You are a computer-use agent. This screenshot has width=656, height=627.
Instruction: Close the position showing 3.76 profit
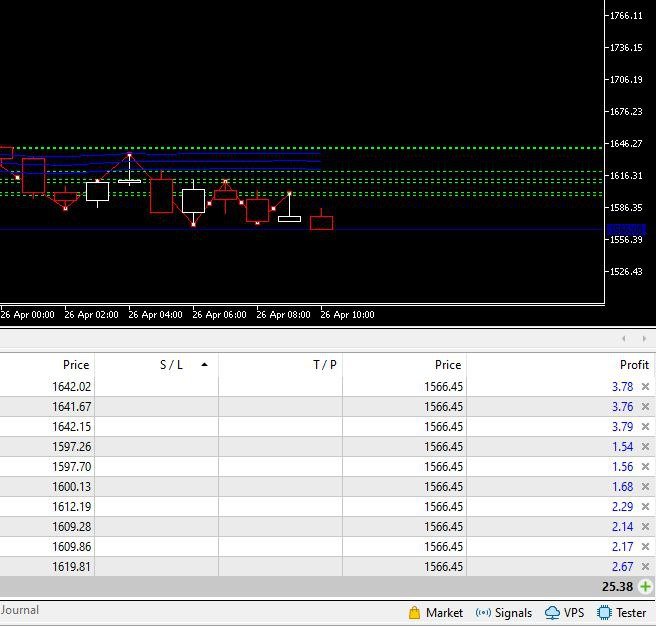645,407
